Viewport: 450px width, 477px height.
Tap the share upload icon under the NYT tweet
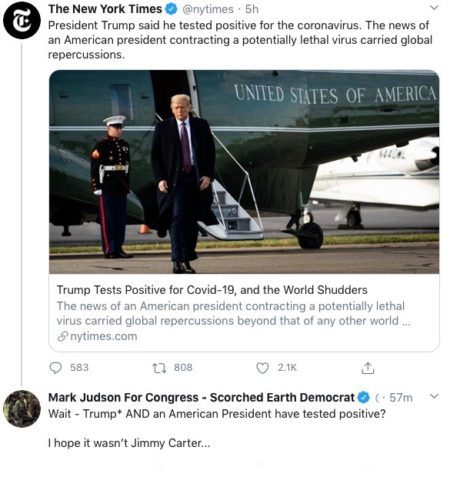click(x=368, y=368)
